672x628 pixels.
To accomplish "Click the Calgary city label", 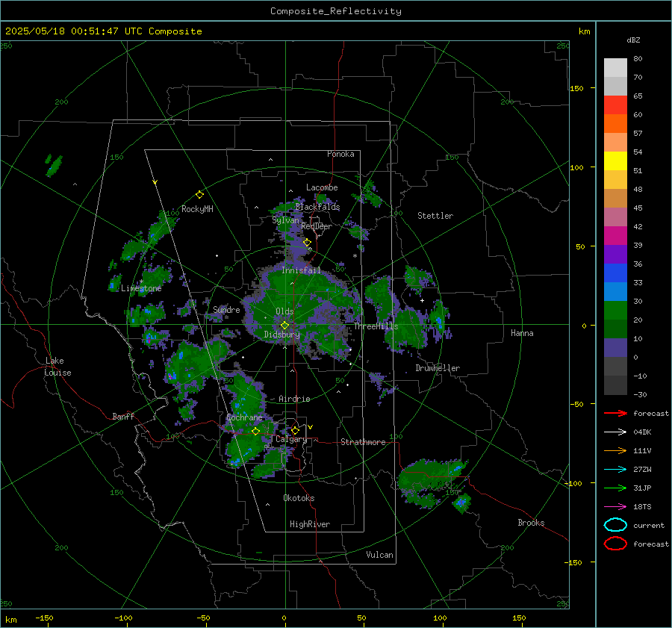I will (x=291, y=439).
